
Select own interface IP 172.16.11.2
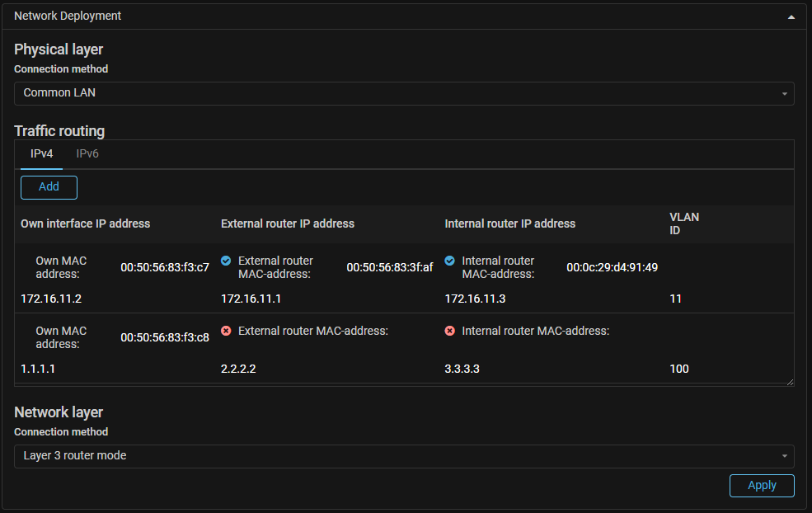coord(51,299)
